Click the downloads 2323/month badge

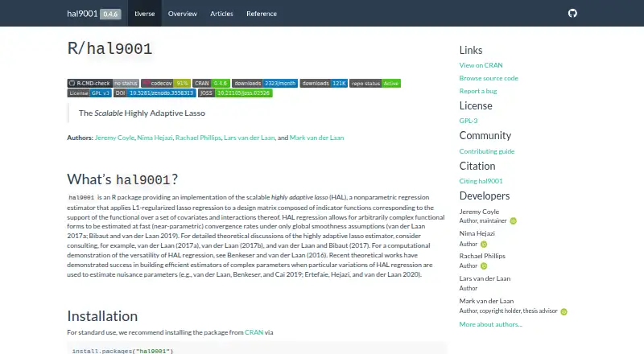coord(265,84)
